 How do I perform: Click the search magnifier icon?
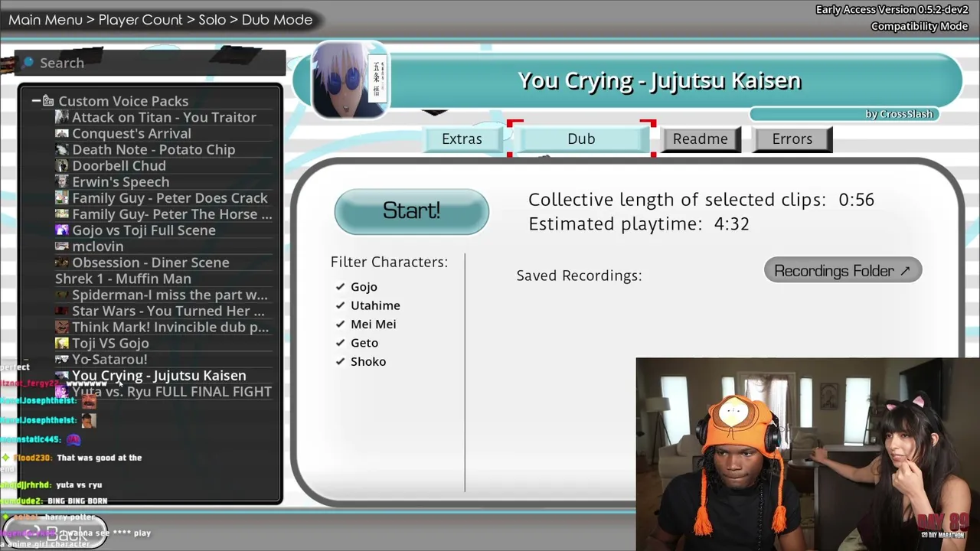(28, 62)
